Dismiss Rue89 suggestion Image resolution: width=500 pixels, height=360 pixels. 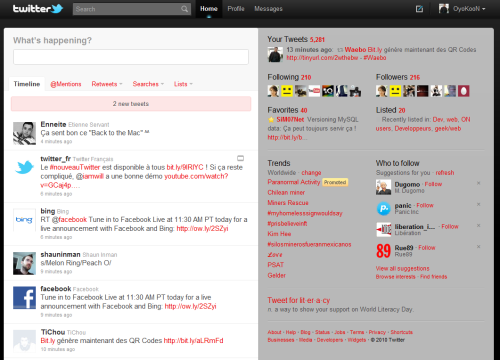click(x=478, y=247)
